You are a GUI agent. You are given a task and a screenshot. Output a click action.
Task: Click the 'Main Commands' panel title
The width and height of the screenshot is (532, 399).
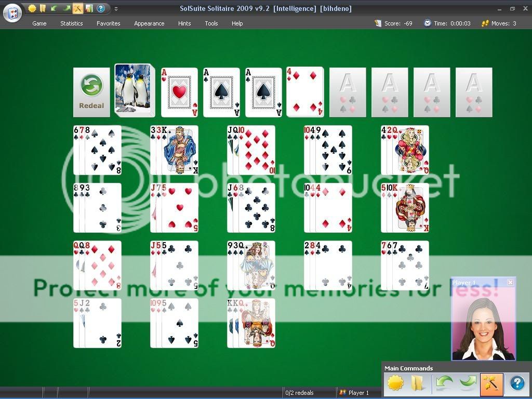408,368
